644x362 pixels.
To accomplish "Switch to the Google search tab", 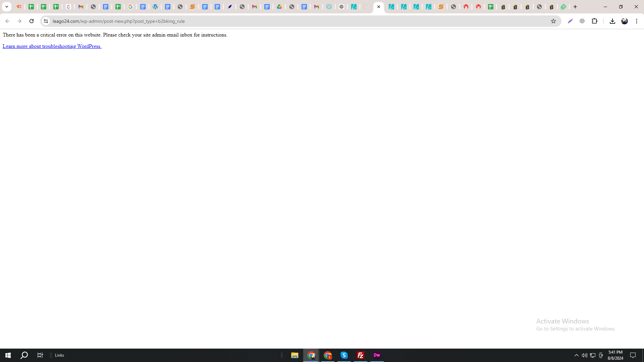I will tap(130, 7).
